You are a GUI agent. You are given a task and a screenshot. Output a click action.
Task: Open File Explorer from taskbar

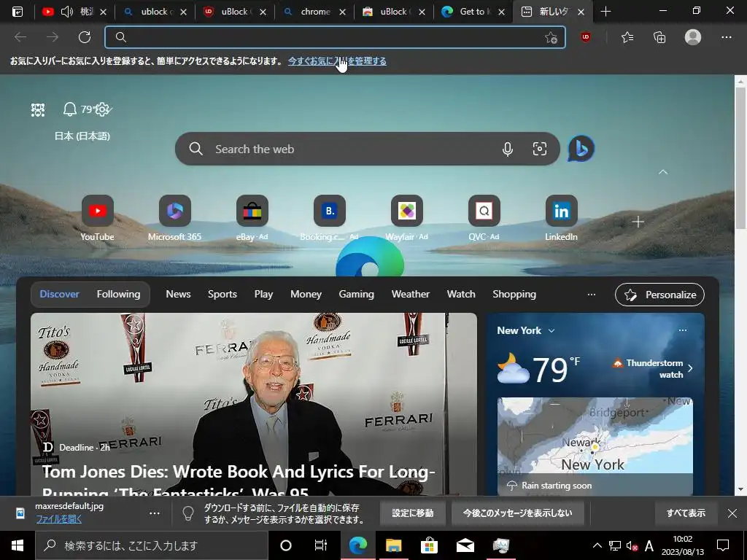(x=393, y=545)
